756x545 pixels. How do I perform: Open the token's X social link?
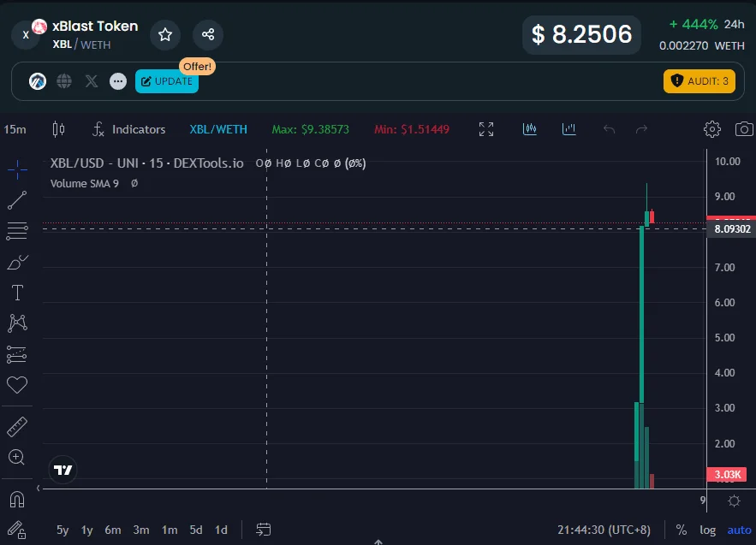(x=92, y=81)
